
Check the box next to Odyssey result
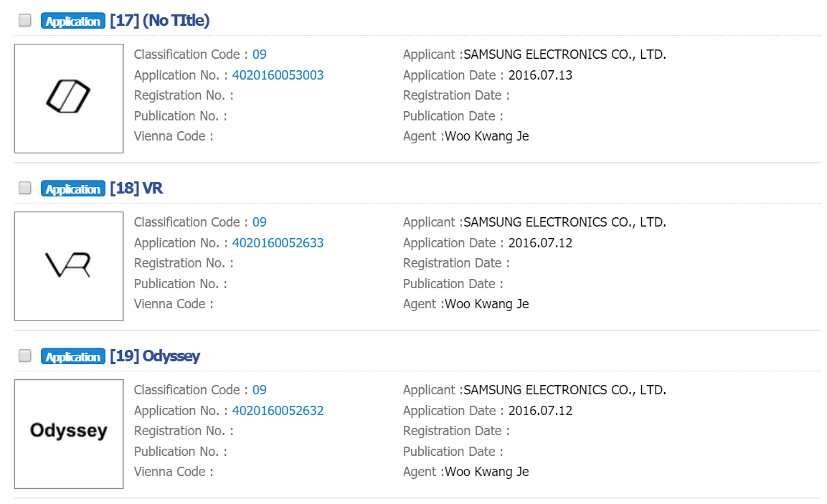click(x=25, y=356)
